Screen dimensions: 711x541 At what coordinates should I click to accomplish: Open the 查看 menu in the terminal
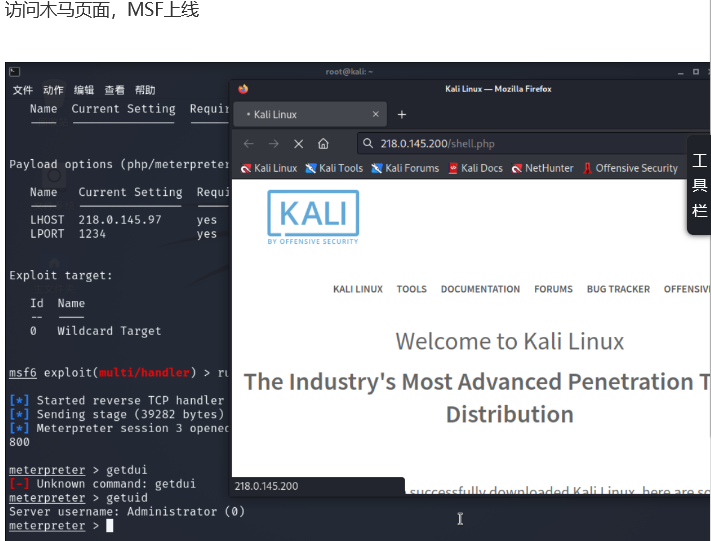click(114, 90)
